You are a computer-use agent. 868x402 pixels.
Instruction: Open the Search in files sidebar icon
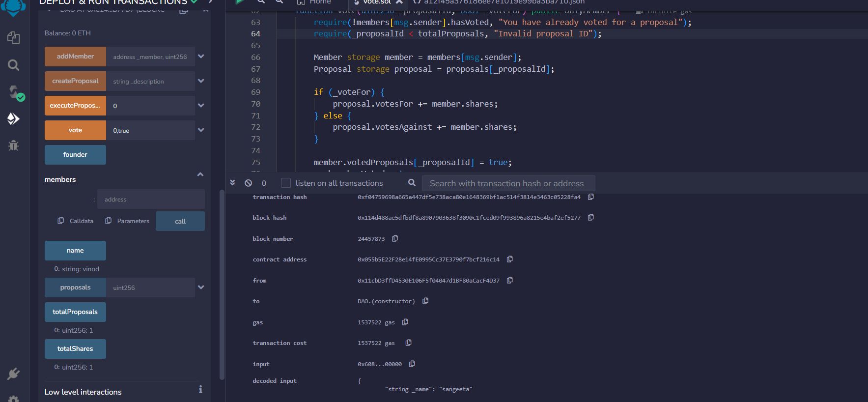(x=14, y=65)
